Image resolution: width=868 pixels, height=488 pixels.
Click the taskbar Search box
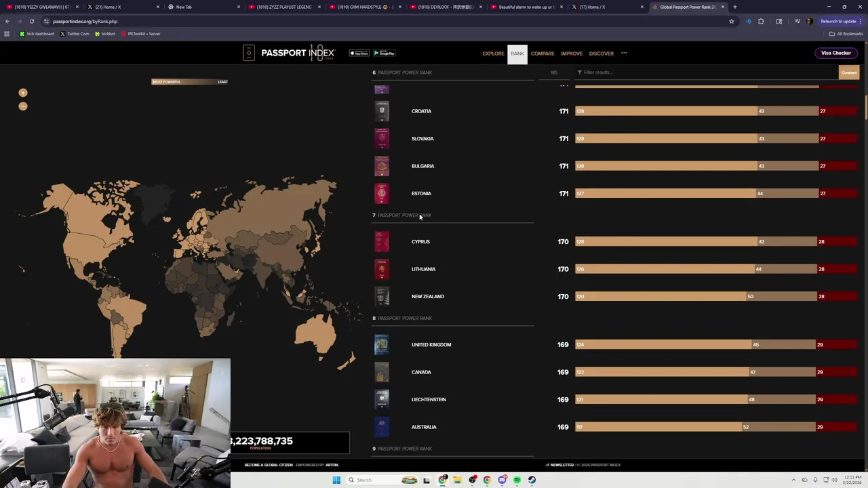pos(383,480)
